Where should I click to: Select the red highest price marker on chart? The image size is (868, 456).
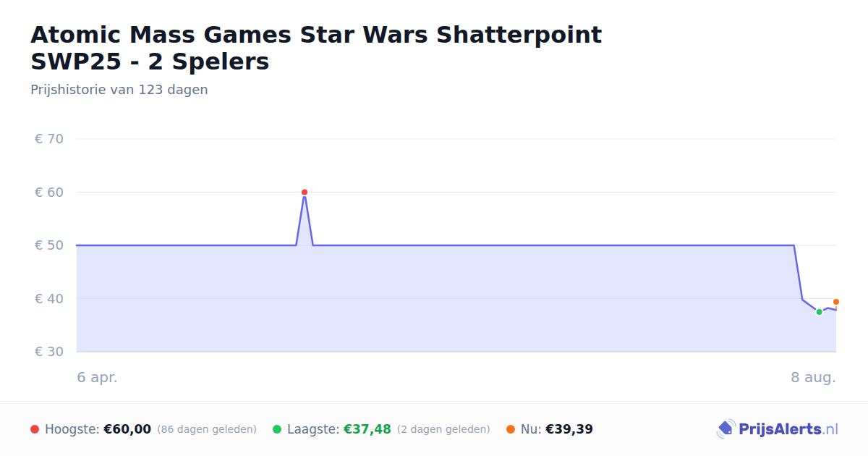click(305, 193)
